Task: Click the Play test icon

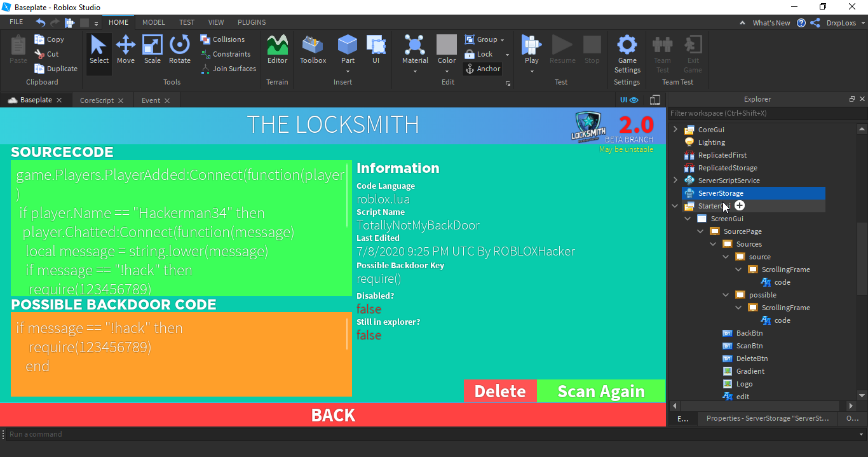Action: (x=531, y=45)
